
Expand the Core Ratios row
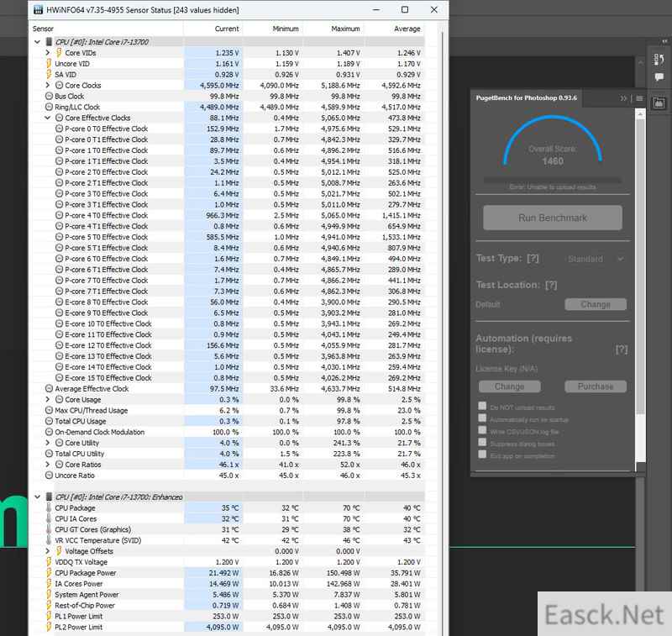pos(48,464)
